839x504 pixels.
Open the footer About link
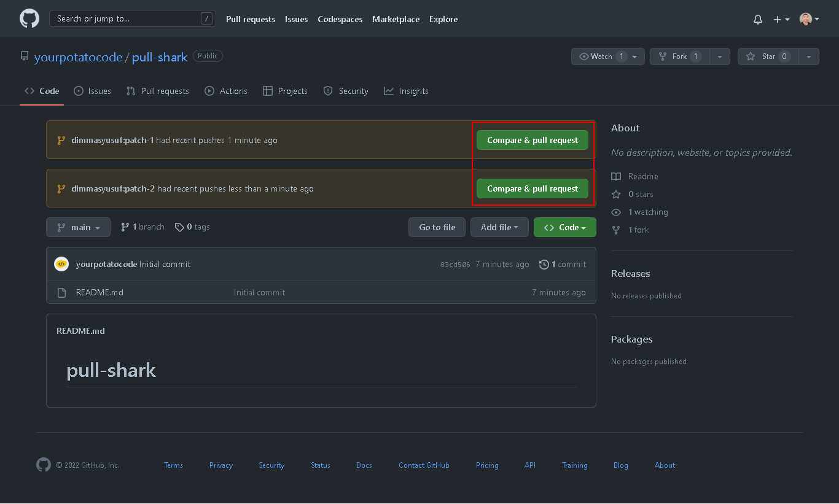665,465
